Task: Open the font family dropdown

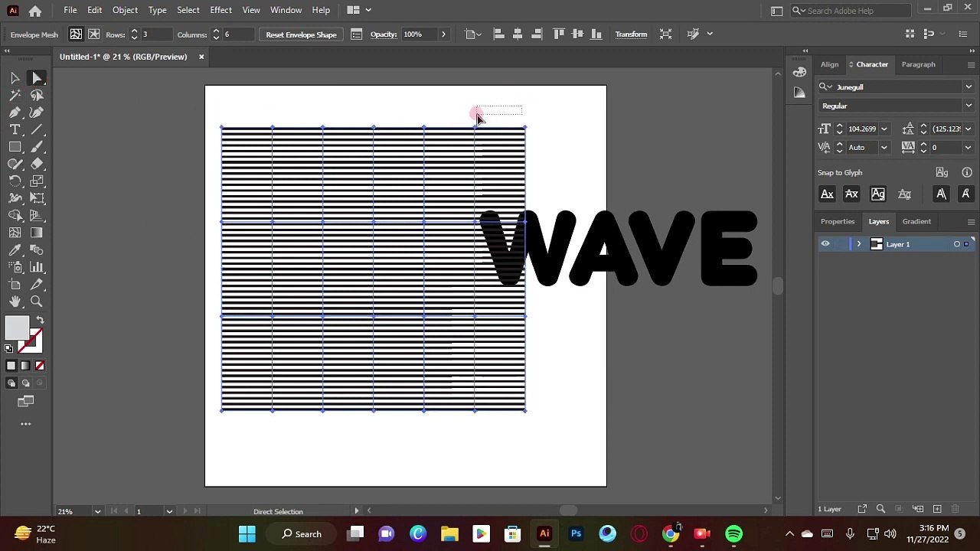Action: click(969, 87)
